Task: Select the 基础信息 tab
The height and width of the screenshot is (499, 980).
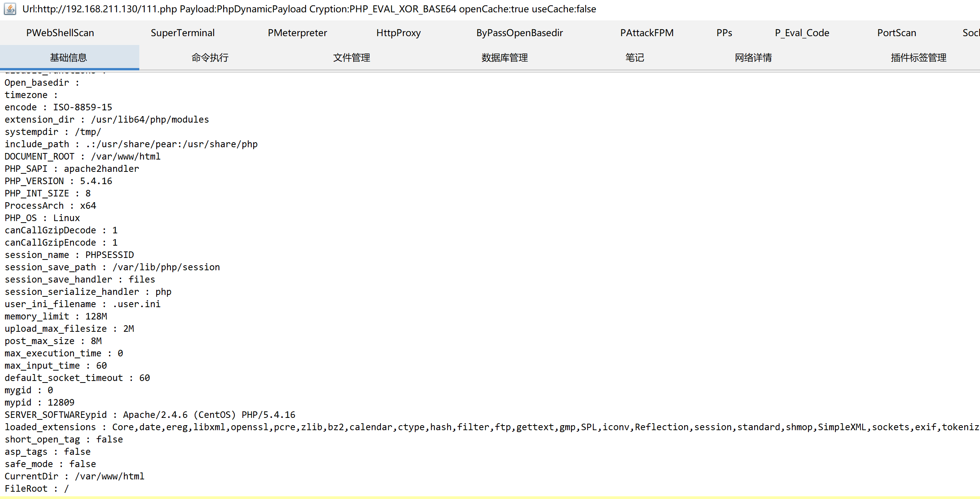Action: (x=68, y=57)
